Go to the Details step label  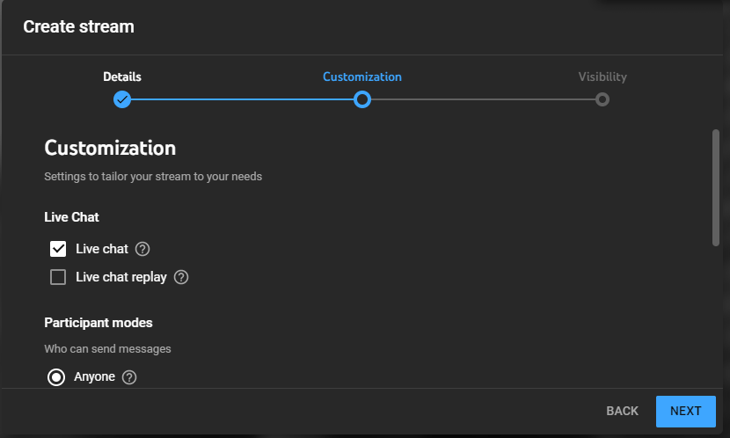[122, 77]
